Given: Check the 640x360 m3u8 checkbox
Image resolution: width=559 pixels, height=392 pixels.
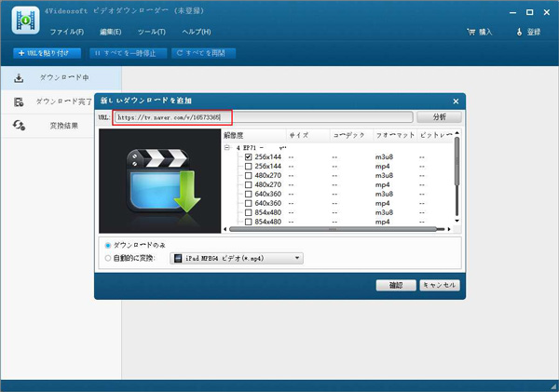Looking at the screenshot, I should [x=249, y=194].
